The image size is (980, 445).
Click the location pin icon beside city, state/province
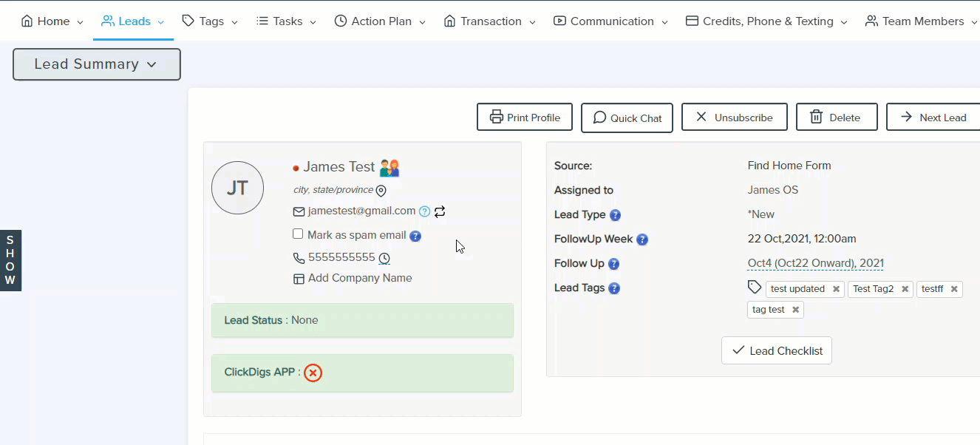[x=381, y=191]
